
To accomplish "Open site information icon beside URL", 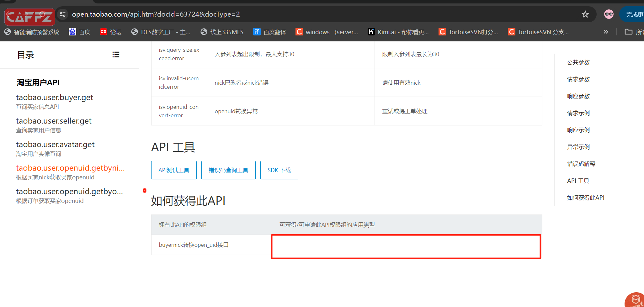I will pos(63,14).
